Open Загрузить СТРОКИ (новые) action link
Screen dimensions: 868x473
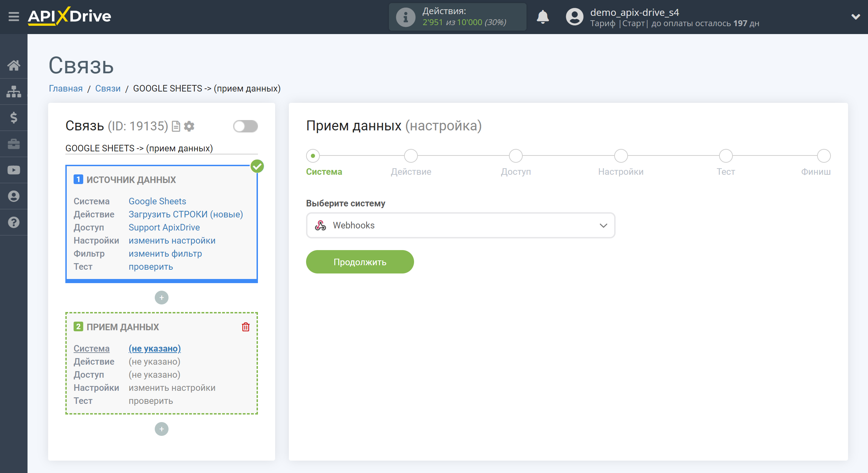pyautogui.click(x=186, y=214)
